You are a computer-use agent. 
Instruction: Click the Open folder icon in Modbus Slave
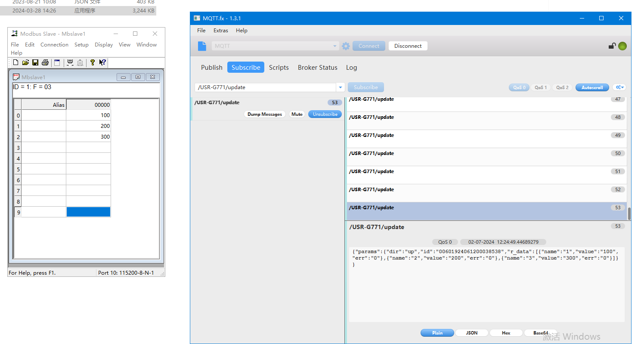[x=25, y=63]
